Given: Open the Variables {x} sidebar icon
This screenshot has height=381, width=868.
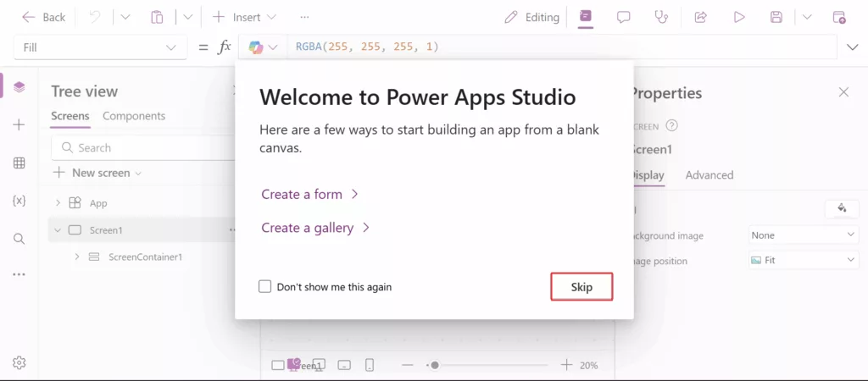Looking at the screenshot, I should pos(19,201).
